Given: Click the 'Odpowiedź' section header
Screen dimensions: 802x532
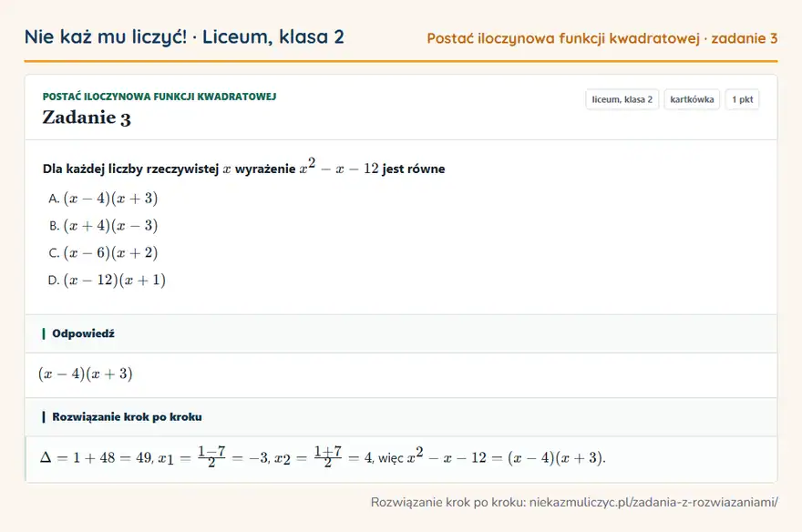Looking at the screenshot, I should pos(83,333).
